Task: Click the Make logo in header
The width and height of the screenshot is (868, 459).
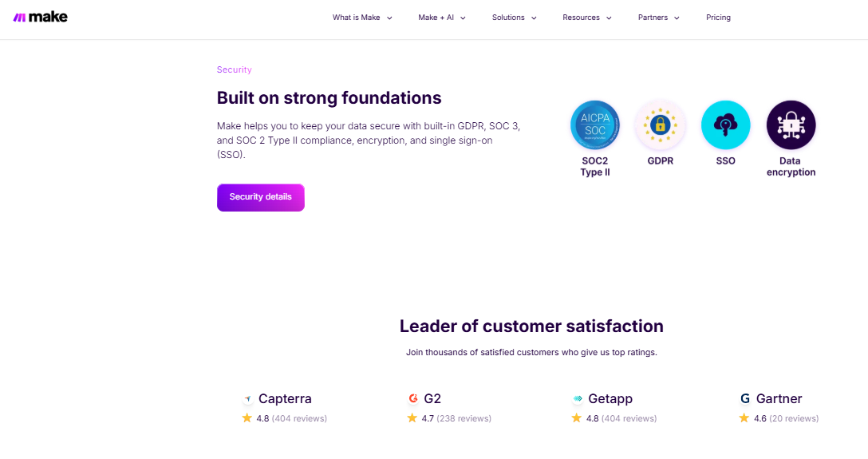Action: coord(40,17)
